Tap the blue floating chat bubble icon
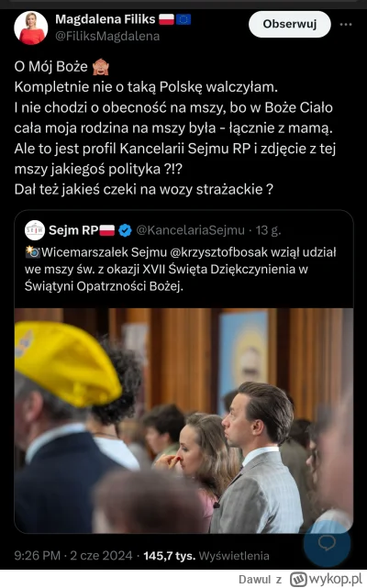The image size is (367, 588). coord(327,543)
